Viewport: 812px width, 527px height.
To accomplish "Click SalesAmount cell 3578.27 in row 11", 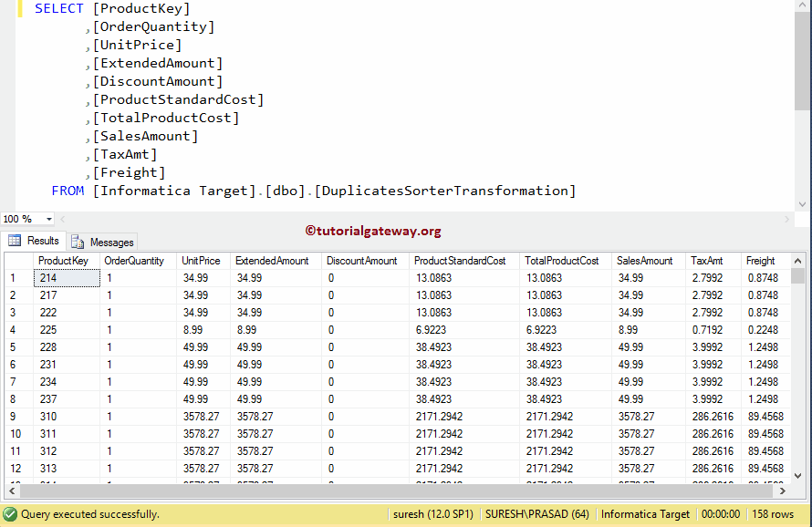I will (x=649, y=451).
